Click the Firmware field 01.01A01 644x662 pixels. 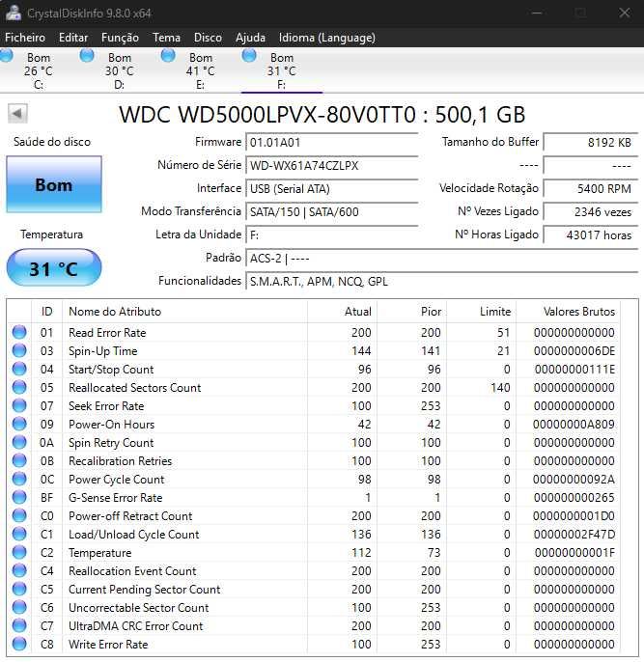click(331, 142)
